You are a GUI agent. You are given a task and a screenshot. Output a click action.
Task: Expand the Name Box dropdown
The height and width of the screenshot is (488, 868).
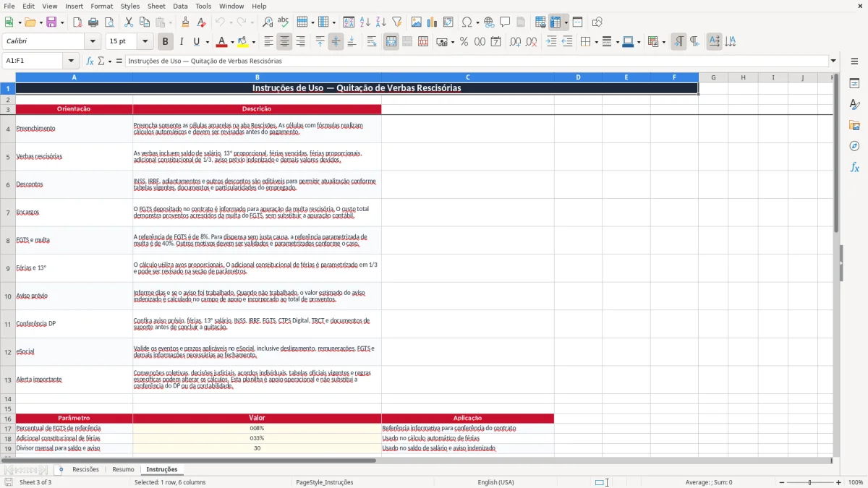pyautogui.click(x=71, y=61)
